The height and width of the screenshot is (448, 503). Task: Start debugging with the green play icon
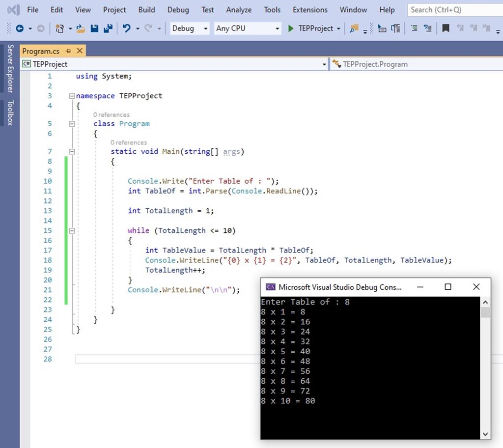(291, 28)
